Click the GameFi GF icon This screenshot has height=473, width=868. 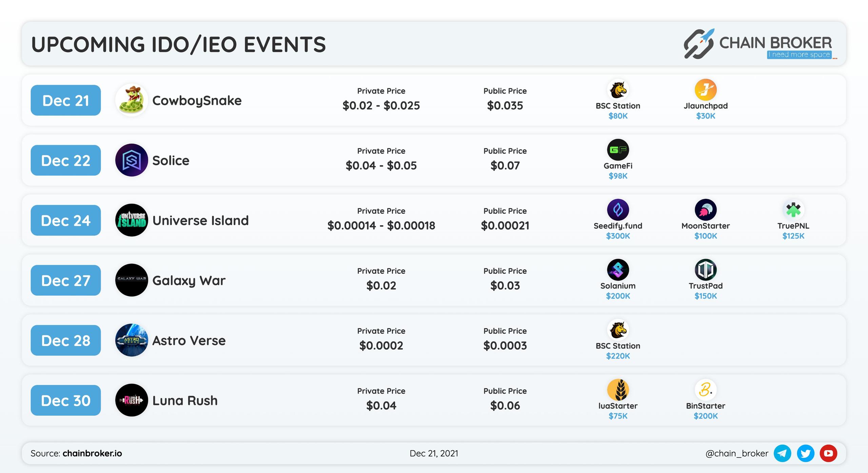point(618,150)
